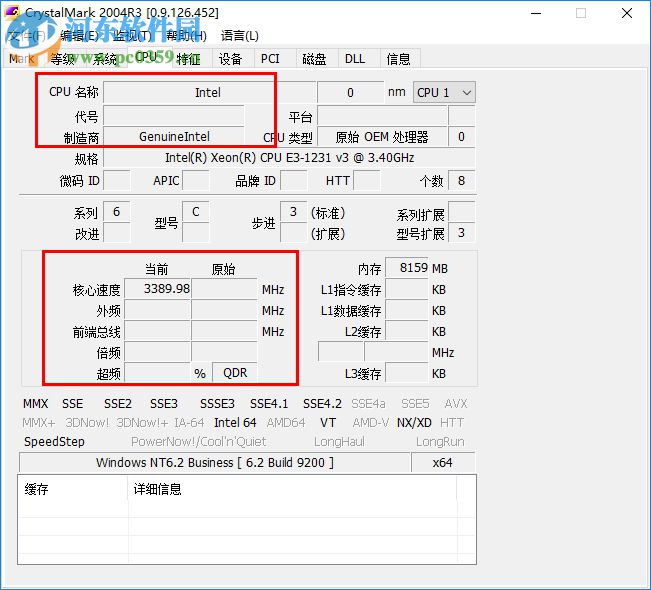
Task: Switch to the 特征 tab
Action: coord(188,59)
